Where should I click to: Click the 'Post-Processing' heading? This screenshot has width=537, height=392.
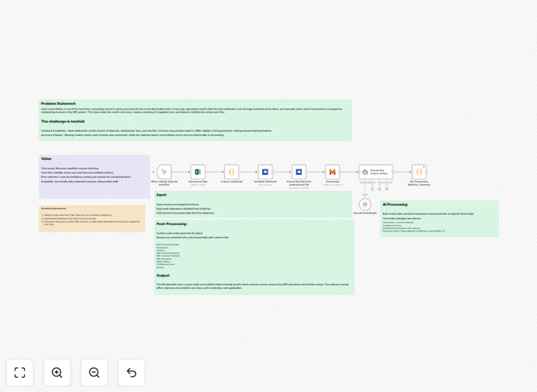[x=171, y=224]
